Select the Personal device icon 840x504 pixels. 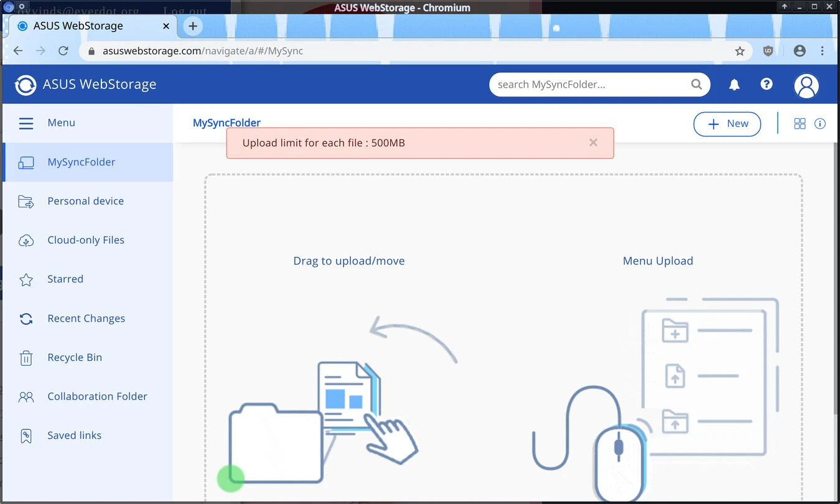(26, 200)
